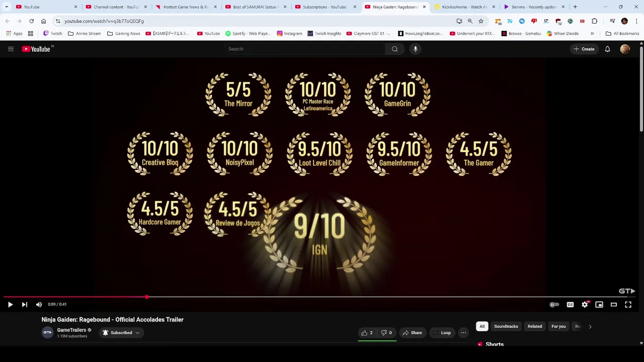Open the Wheel Decide bookmark
Image resolution: width=644 pixels, height=362 pixels.
562,33
